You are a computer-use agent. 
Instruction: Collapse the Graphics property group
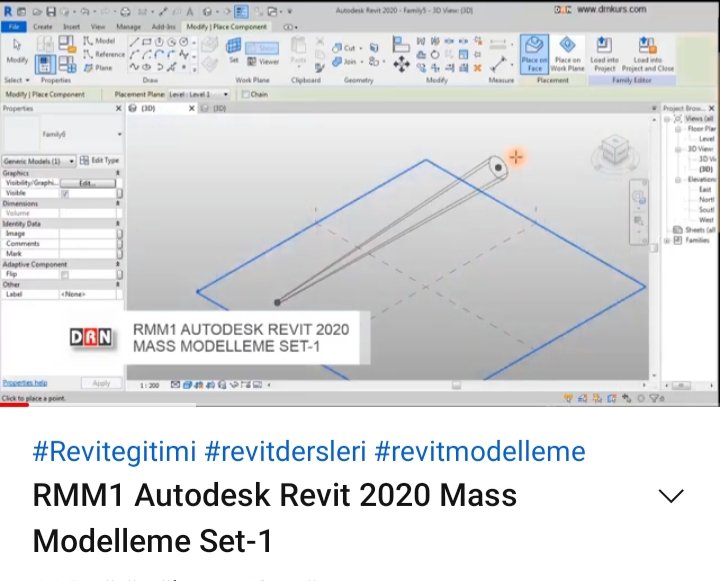pyautogui.click(x=118, y=173)
